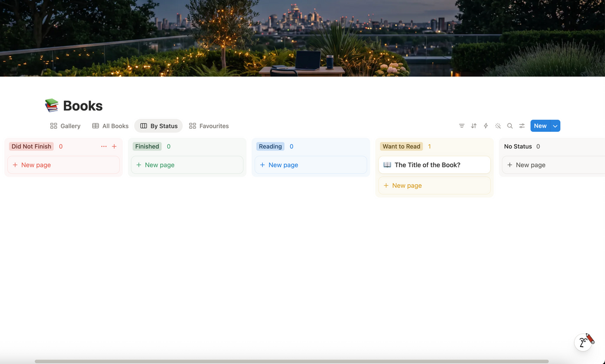Screen dimensions: 605x364
Task: Open view settings sliders icon
Action: pyautogui.click(x=522, y=126)
